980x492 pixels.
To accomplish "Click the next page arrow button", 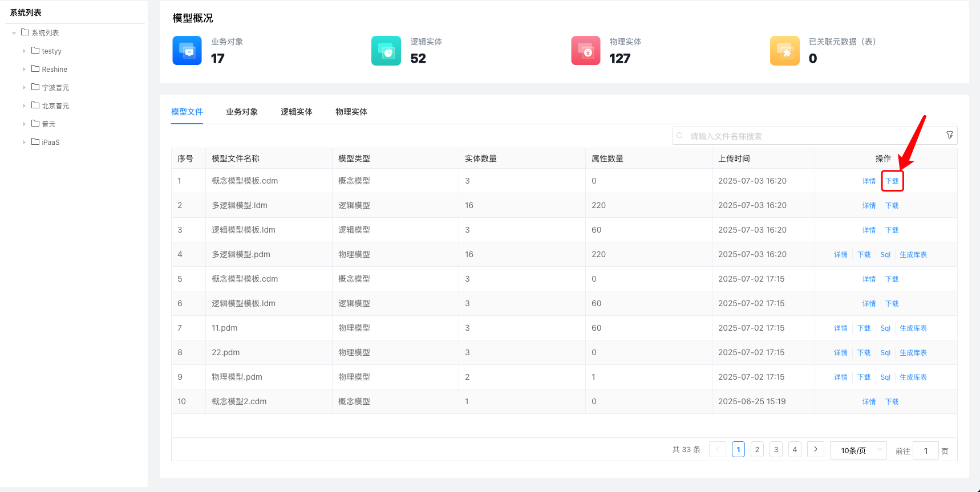I will click(816, 450).
